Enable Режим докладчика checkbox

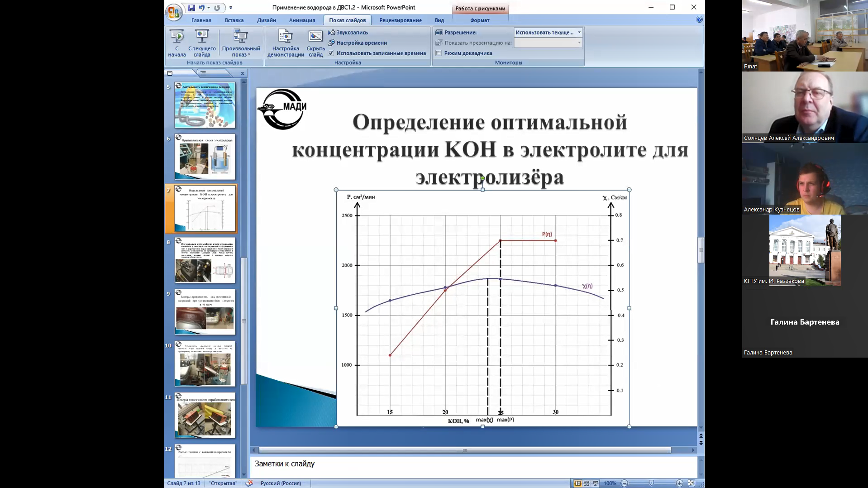439,53
